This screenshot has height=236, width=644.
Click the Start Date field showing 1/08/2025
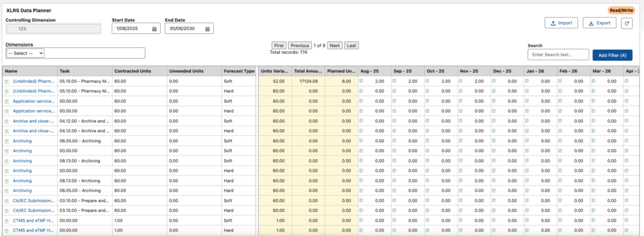coord(136,29)
